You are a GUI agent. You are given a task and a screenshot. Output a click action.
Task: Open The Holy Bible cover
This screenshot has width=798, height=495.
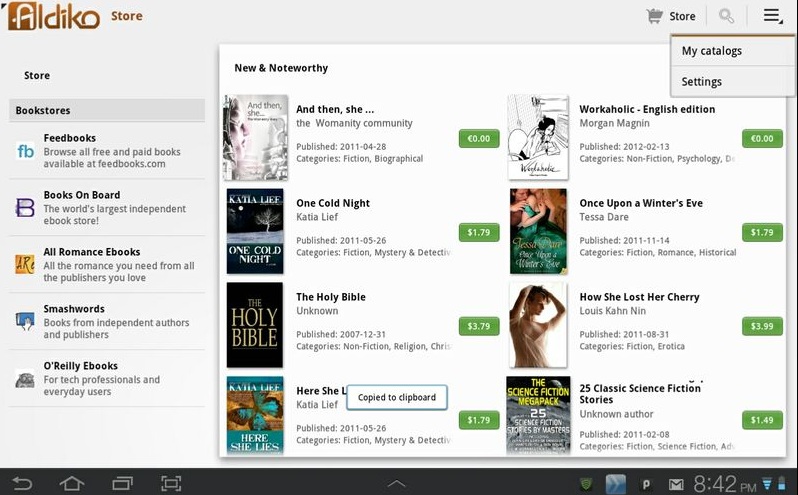click(255, 325)
